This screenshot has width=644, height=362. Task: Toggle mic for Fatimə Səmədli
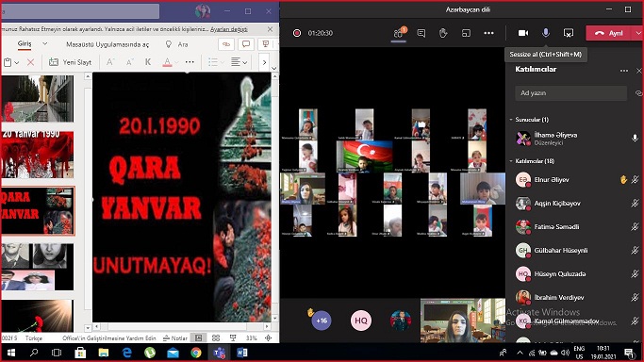[x=635, y=226]
